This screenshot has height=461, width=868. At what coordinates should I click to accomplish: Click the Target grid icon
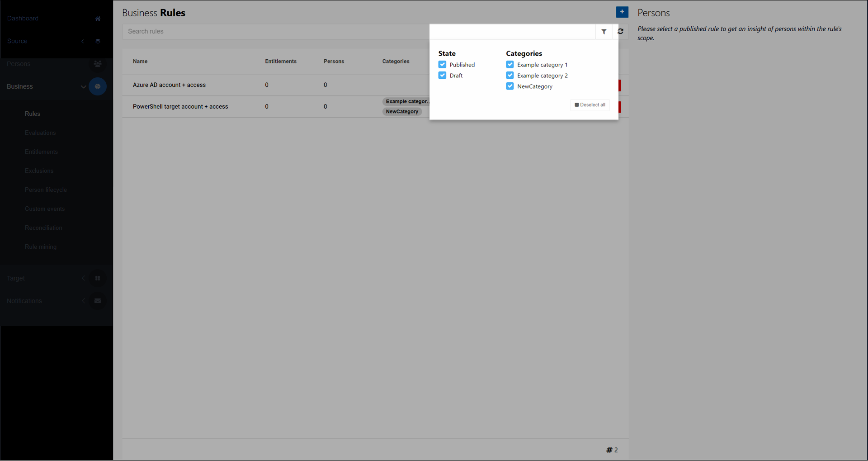click(x=98, y=278)
